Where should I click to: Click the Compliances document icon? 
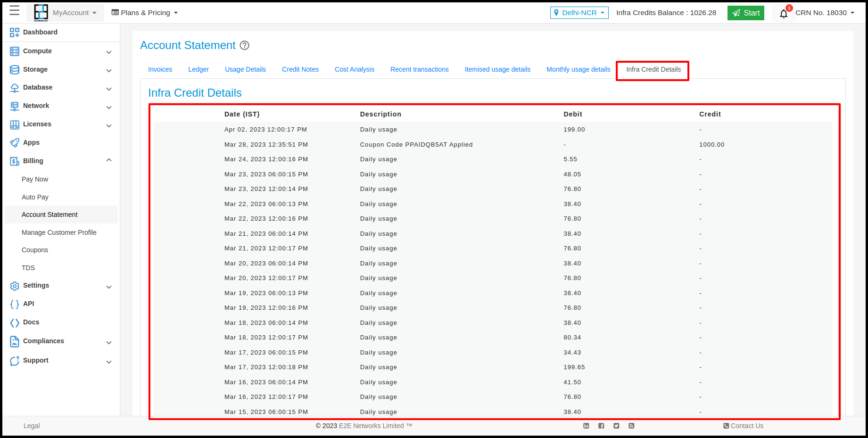tap(15, 341)
